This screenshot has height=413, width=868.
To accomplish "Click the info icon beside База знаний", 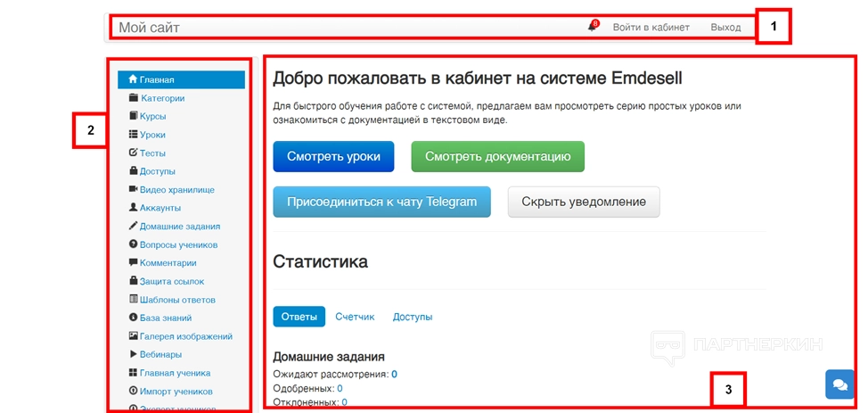I will pos(133,317).
